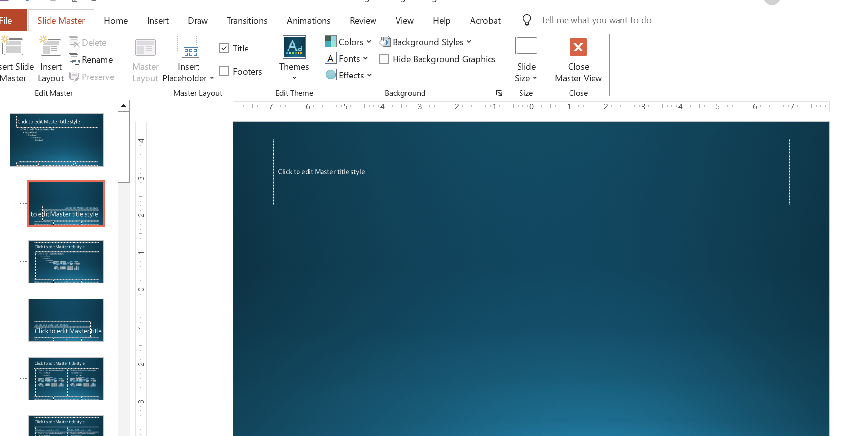Screen dimensions: 868x436
Task: Click the thumbnail pane scrollbar handle
Action: 124,147
